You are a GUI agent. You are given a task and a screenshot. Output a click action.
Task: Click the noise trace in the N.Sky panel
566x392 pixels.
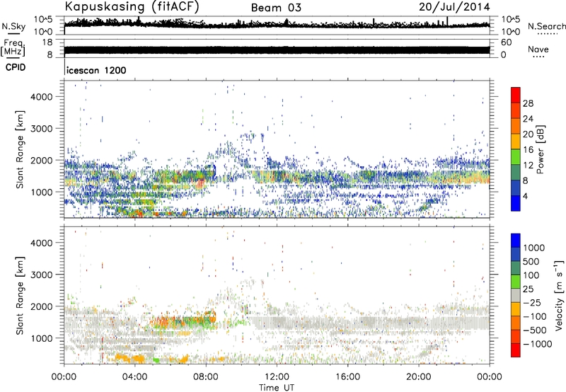point(277,24)
